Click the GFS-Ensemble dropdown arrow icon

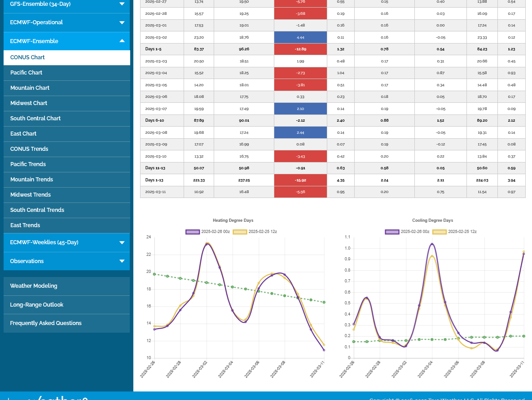point(122,4)
